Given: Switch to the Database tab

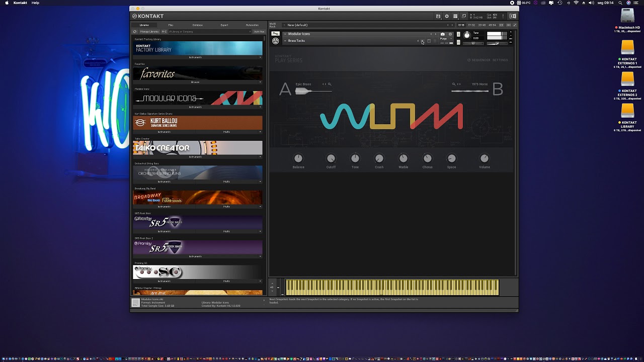Looking at the screenshot, I should pyautogui.click(x=198, y=25).
